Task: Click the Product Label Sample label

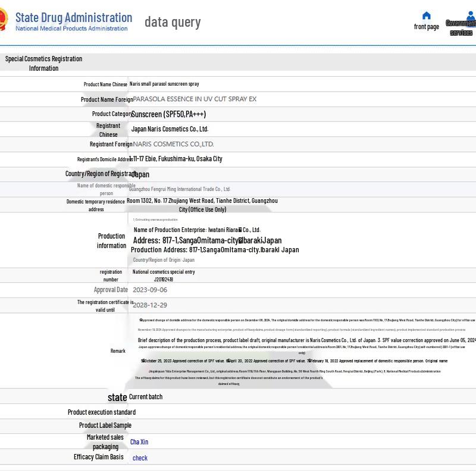Action: click(x=105, y=425)
